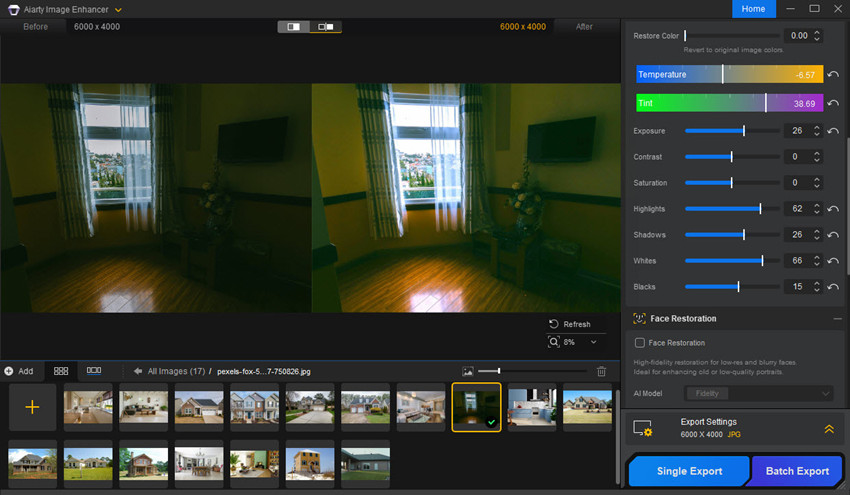Viewport: 850px width, 495px height.
Task: Click the Exposure value field showing 26
Action: coord(798,131)
